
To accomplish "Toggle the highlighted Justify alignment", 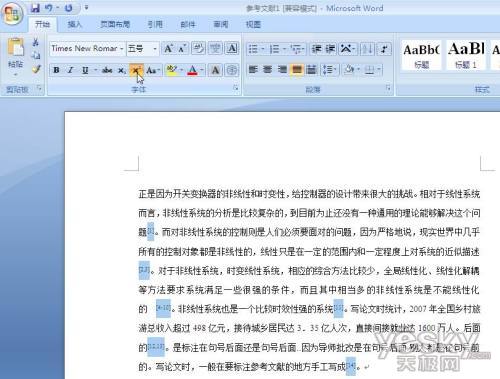I will 297,70.
